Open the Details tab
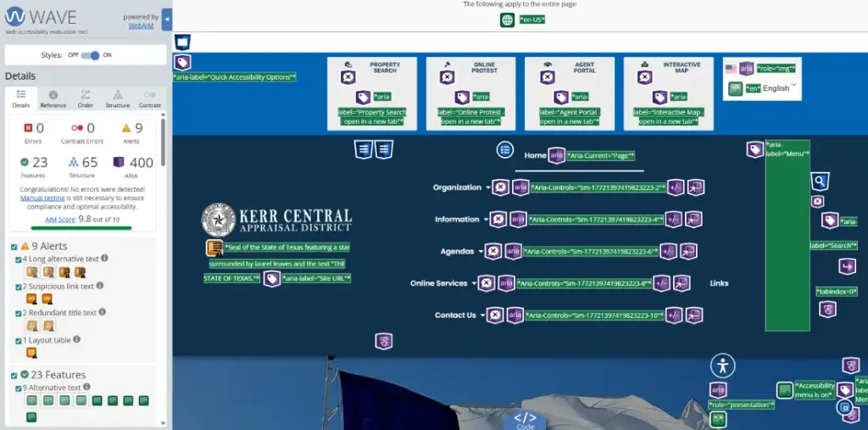Image resolution: width=868 pixels, height=430 pixels. point(21,98)
